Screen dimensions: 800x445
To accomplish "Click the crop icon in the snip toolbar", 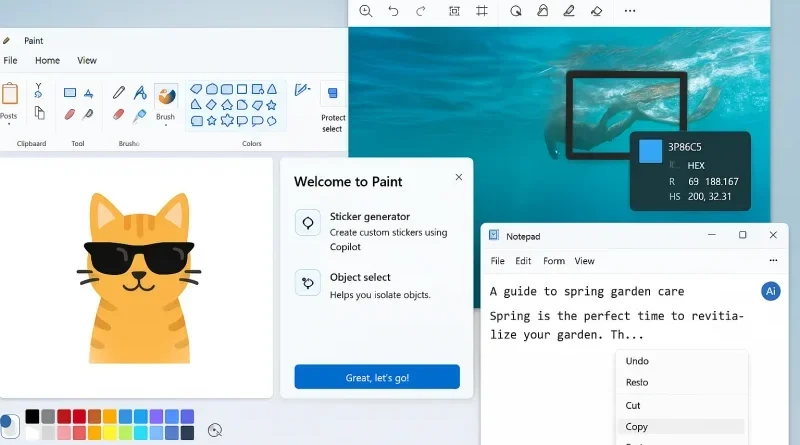I will coord(482,11).
